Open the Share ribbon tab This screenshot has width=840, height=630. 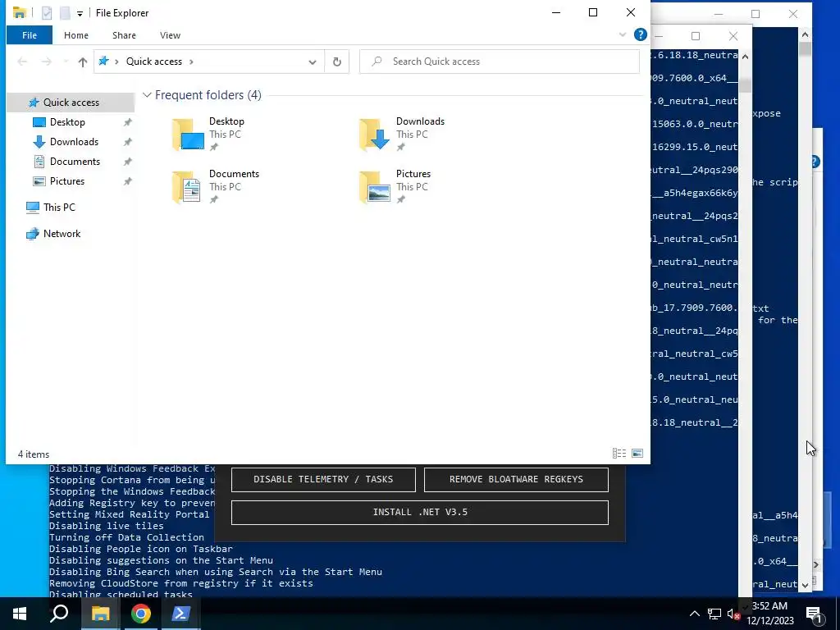pyautogui.click(x=124, y=35)
